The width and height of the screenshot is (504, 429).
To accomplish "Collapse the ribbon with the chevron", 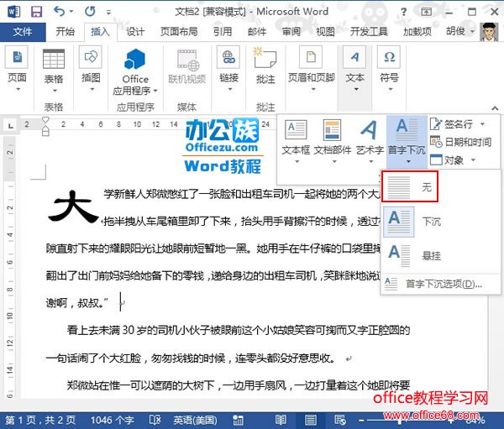I will coord(495,107).
